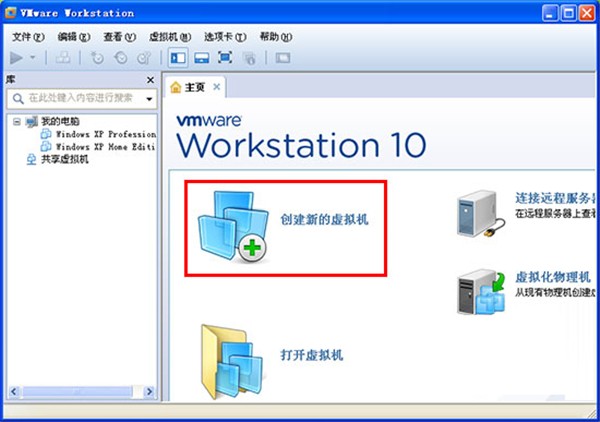600x422 pixels.
Task: Select 我的电脑 in the library tree
Action: 60,122
